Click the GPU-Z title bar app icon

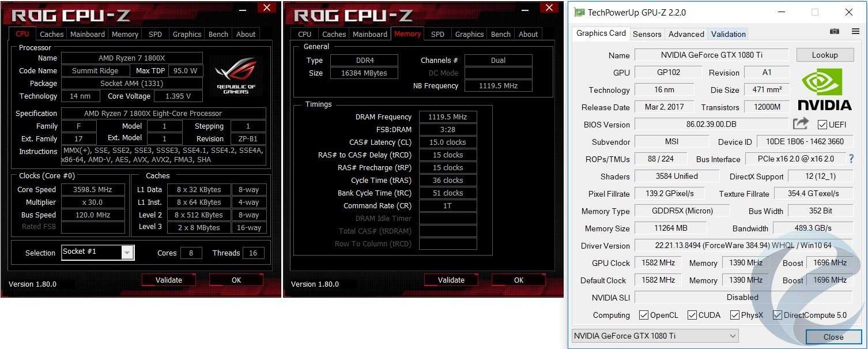pos(579,12)
